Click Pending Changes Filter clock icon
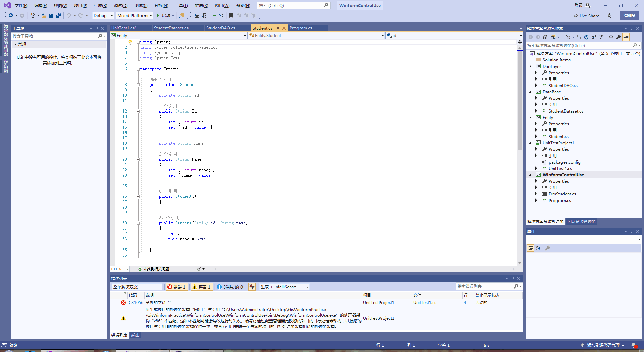The width and height of the screenshot is (644, 352). pyautogui.click(x=568, y=37)
